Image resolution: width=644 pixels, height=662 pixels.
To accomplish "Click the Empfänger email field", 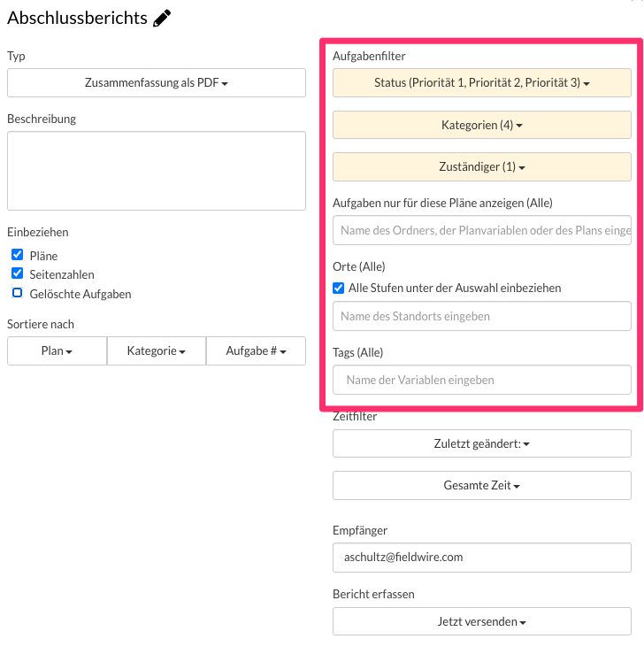I will (x=481, y=558).
